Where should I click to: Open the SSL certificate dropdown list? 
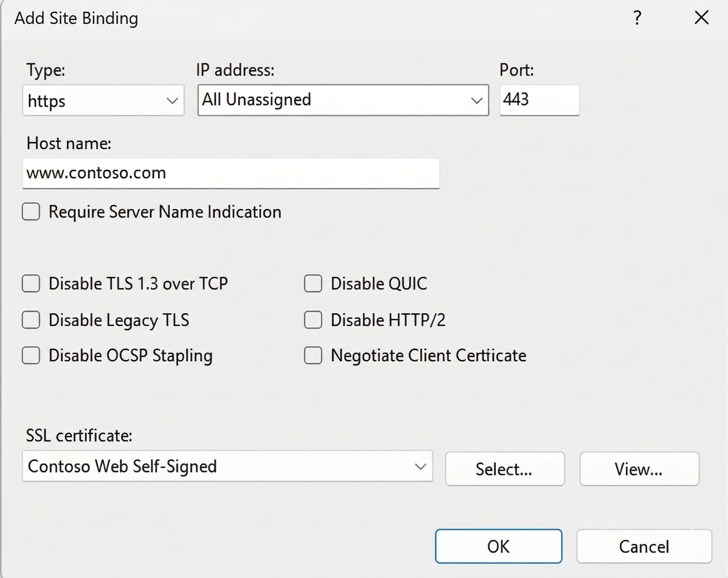(x=227, y=466)
